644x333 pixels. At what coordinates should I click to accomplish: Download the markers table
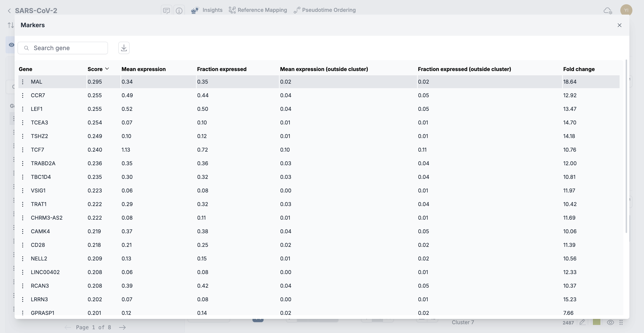[124, 48]
